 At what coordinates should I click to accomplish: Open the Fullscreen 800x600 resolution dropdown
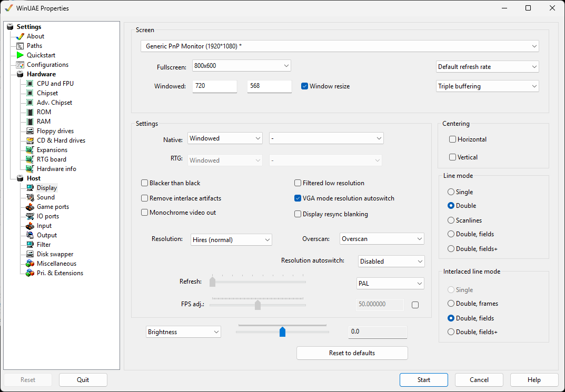[241, 66]
